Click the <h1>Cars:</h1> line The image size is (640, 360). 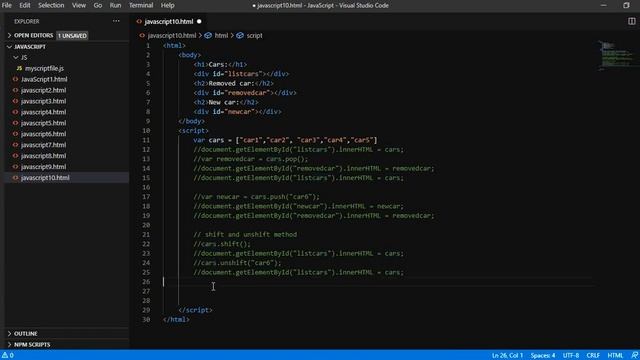coord(220,64)
